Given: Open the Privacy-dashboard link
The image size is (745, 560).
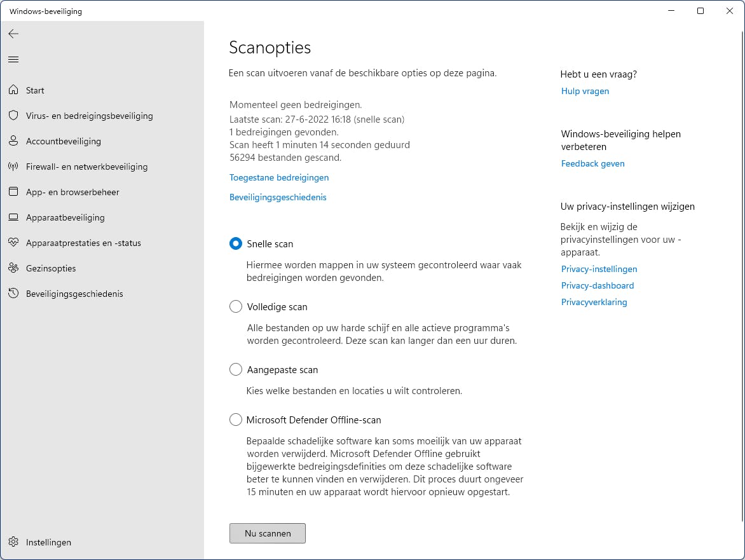Looking at the screenshot, I should tap(598, 285).
